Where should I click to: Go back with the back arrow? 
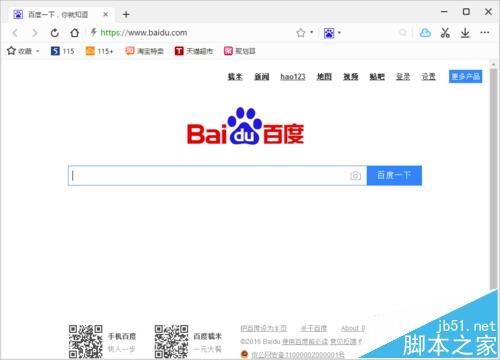click(15, 33)
